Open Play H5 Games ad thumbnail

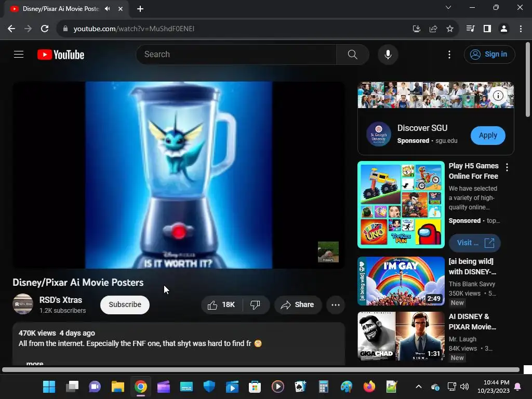[x=401, y=205]
